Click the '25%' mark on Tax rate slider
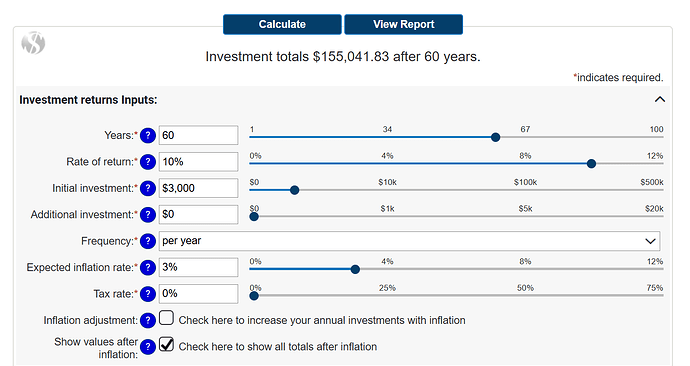Viewport: 690px width, 366px height. pyautogui.click(x=387, y=288)
